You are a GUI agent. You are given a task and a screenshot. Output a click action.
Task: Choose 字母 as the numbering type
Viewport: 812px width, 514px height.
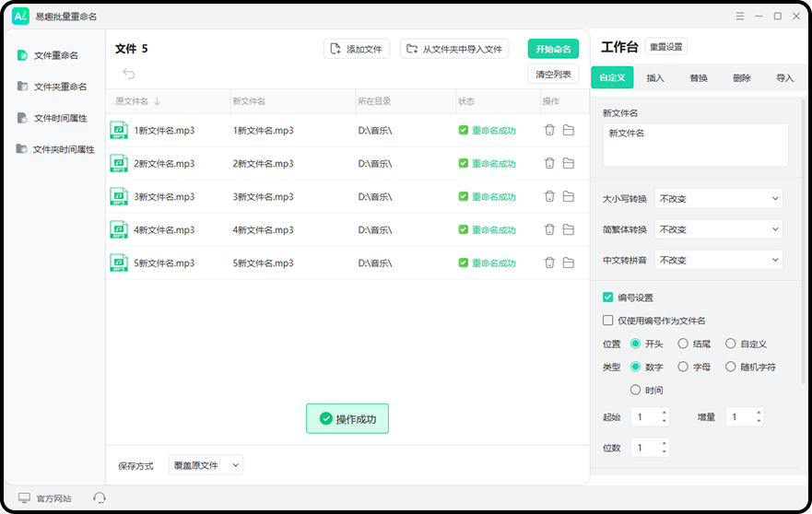click(x=683, y=367)
